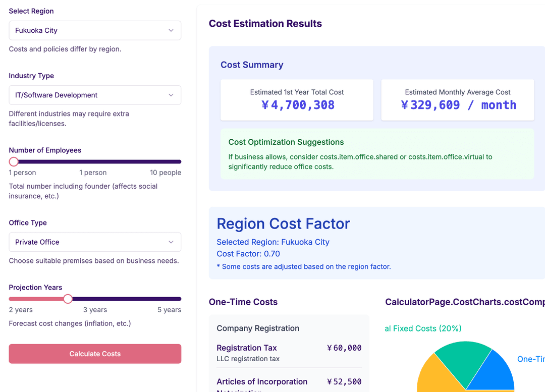Click the Registration Tax row label
This screenshot has width=545, height=392.
[247, 348]
